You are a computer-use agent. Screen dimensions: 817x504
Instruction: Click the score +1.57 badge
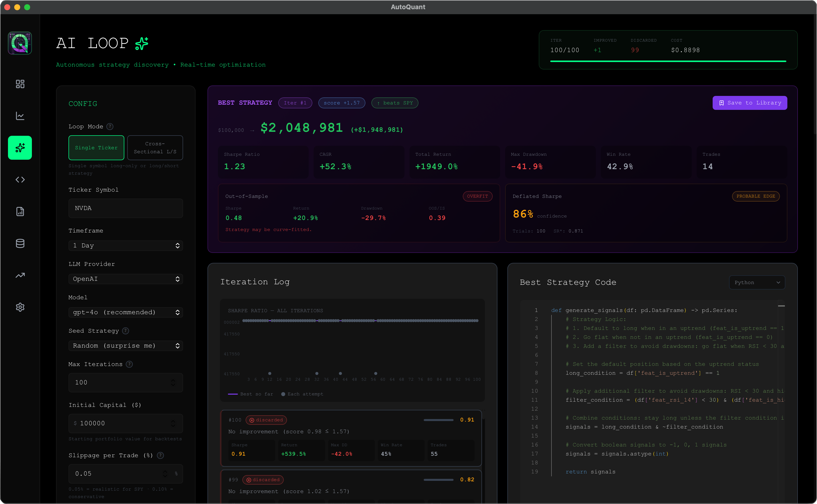point(341,103)
